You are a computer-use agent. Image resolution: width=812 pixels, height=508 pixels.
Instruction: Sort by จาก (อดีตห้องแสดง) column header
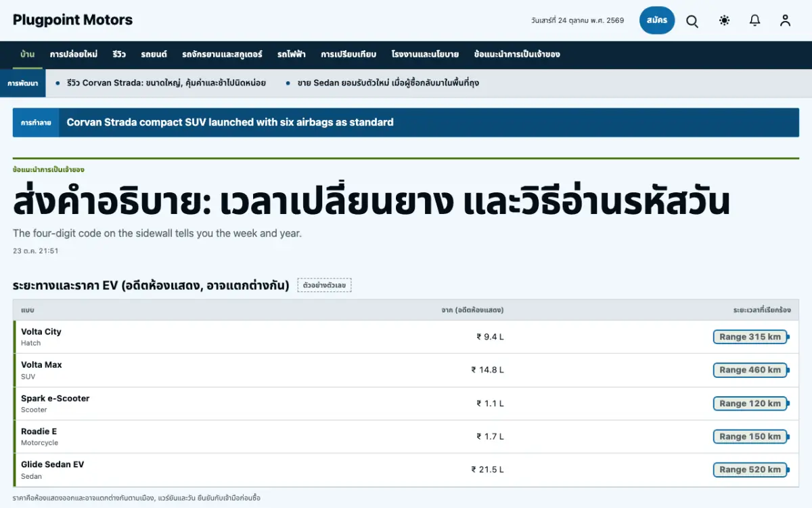point(472,310)
